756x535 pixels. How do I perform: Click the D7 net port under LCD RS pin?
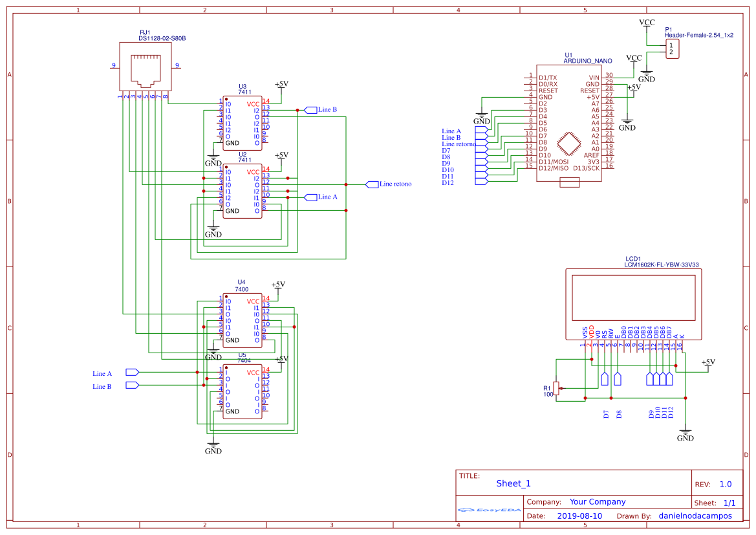605,378
